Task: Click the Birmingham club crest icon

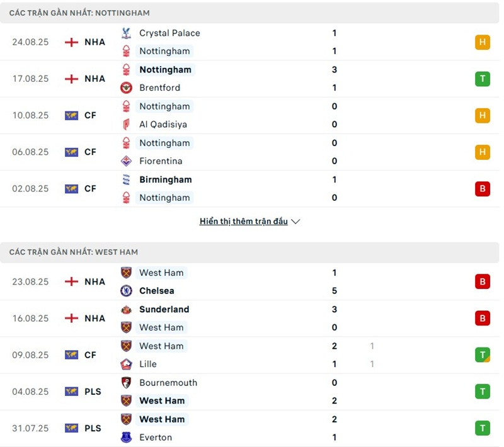Action: pyautogui.click(x=126, y=179)
